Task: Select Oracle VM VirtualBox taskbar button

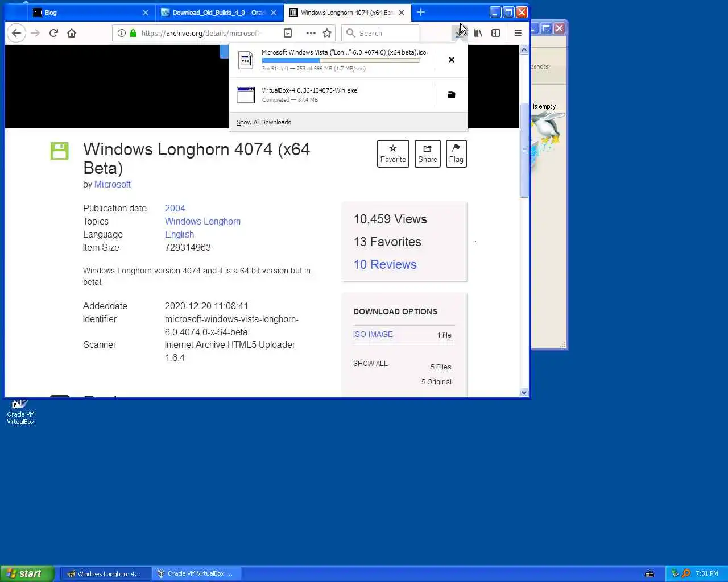Action: click(x=197, y=573)
